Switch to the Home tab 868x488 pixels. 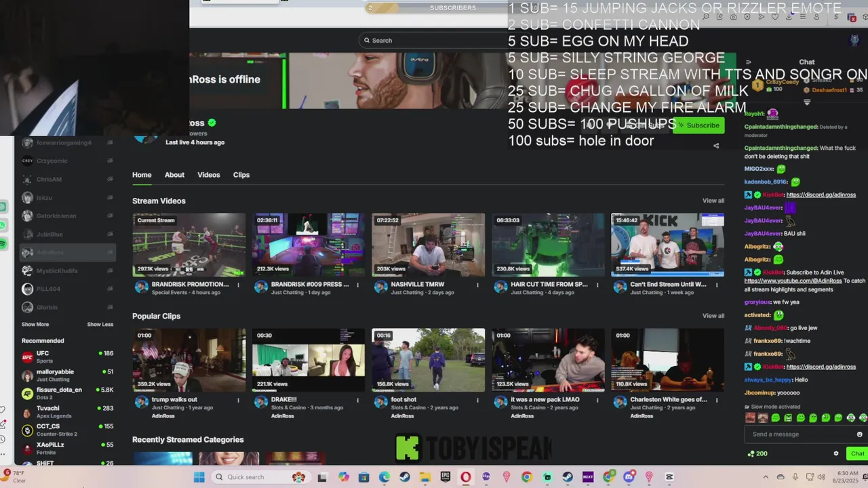pyautogui.click(x=142, y=175)
